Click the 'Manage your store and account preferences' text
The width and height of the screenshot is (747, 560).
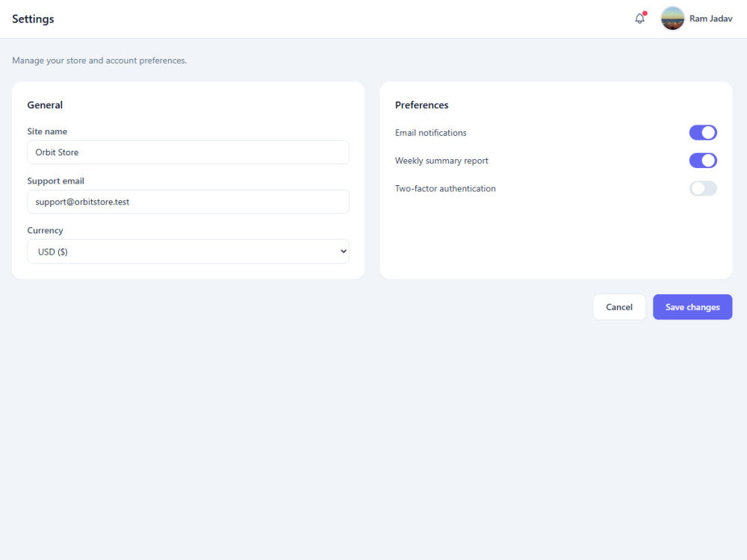(x=99, y=60)
